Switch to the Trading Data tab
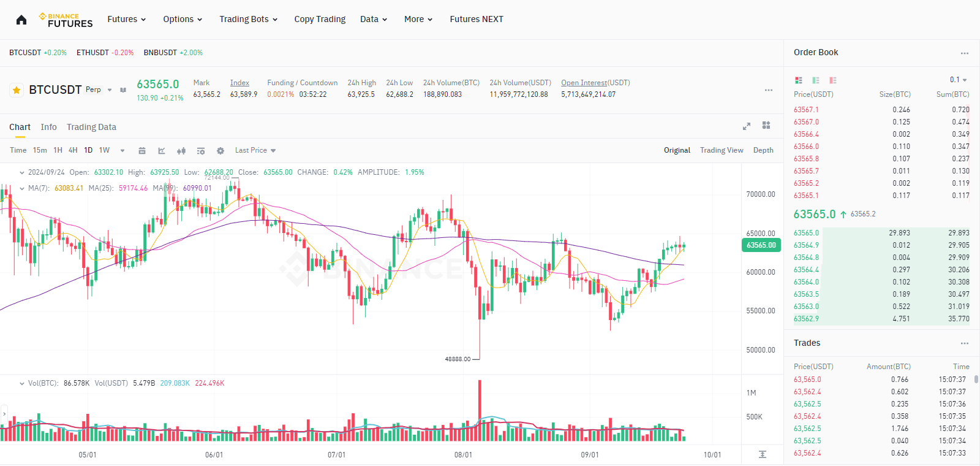 click(91, 127)
